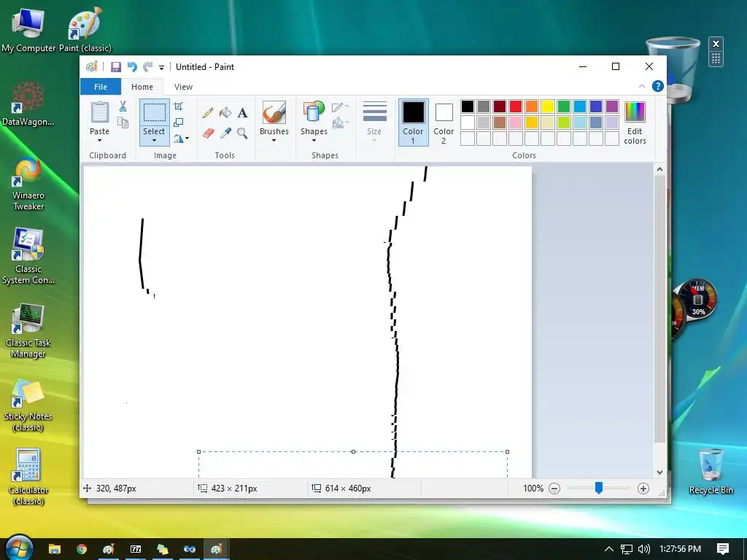Open Customize Quick Access Toolbar dropdown

(x=161, y=68)
